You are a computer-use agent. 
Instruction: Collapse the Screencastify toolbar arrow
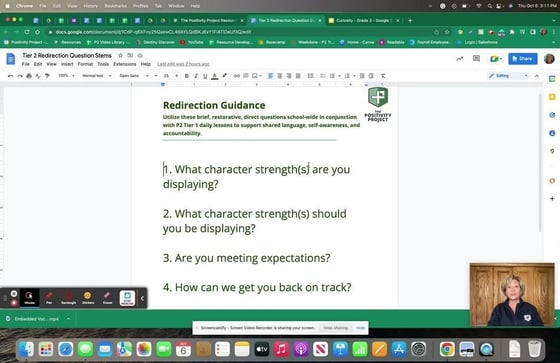tap(142, 298)
